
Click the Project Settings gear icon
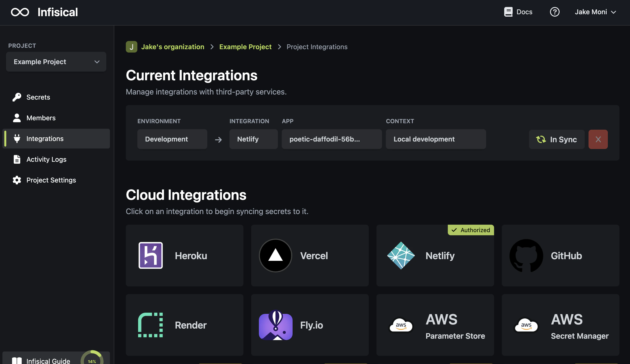point(17,180)
